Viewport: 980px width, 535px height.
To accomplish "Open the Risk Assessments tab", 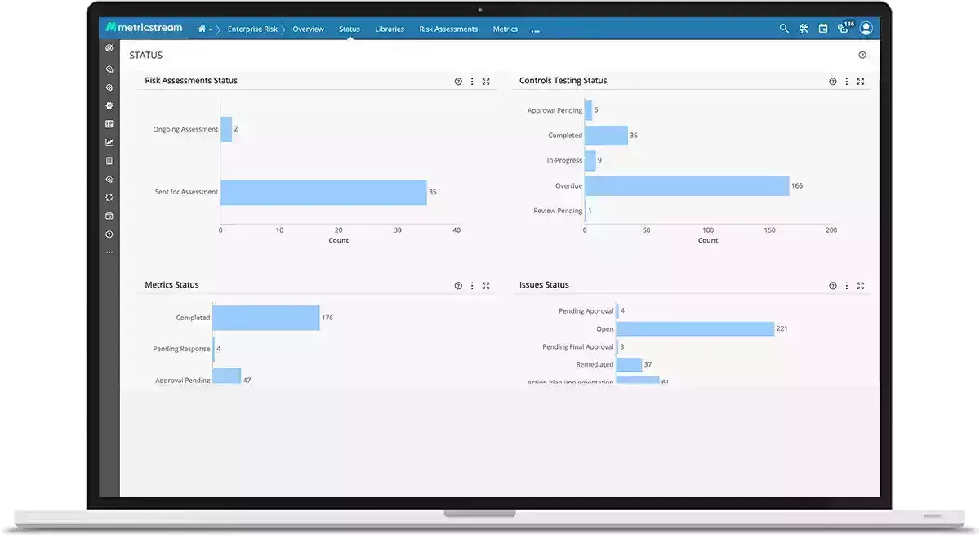I will pos(448,29).
